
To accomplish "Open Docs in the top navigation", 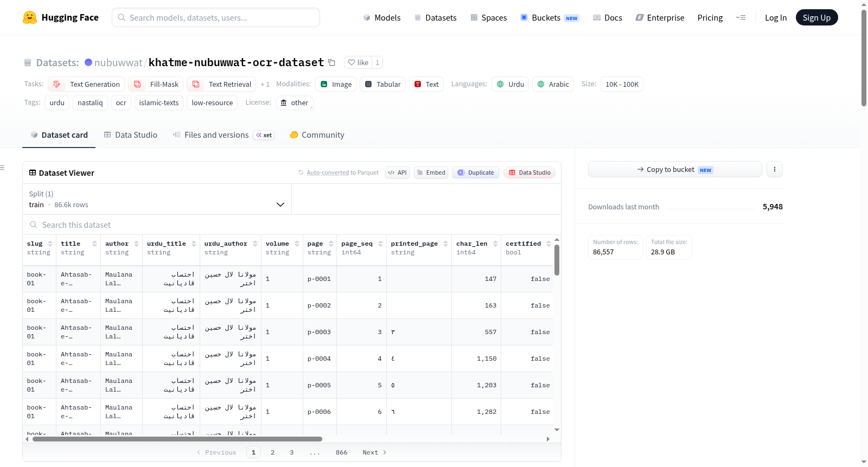I will 607,17.
